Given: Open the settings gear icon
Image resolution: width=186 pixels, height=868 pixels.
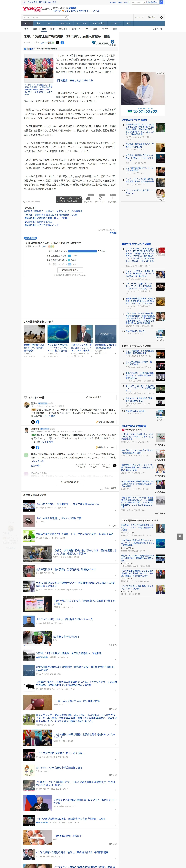Looking at the screenshot, I should [161, 17].
